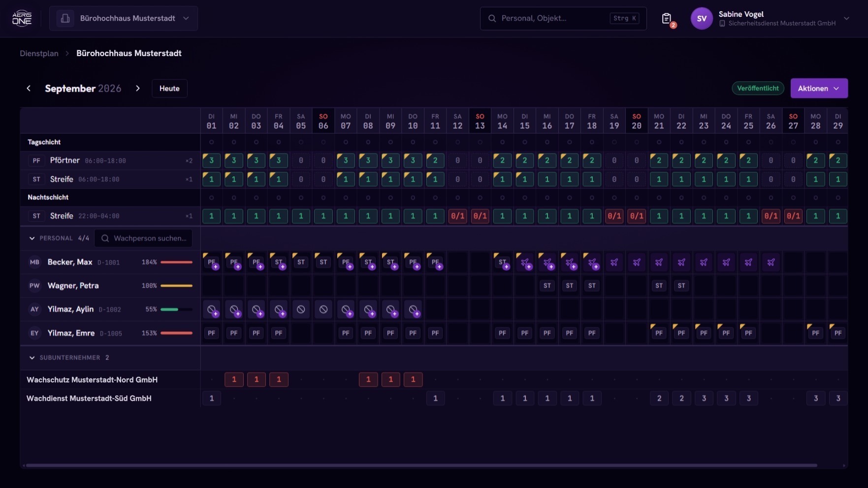Image resolution: width=868 pixels, height=488 pixels.
Task: Click Yilmaz, Aylin 55% workload bar
Action: pos(176,309)
